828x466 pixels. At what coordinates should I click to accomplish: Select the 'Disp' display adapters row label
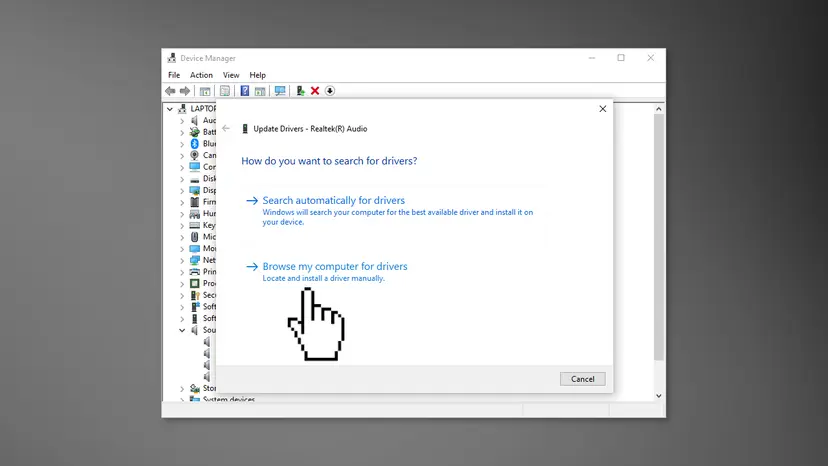tap(209, 190)
